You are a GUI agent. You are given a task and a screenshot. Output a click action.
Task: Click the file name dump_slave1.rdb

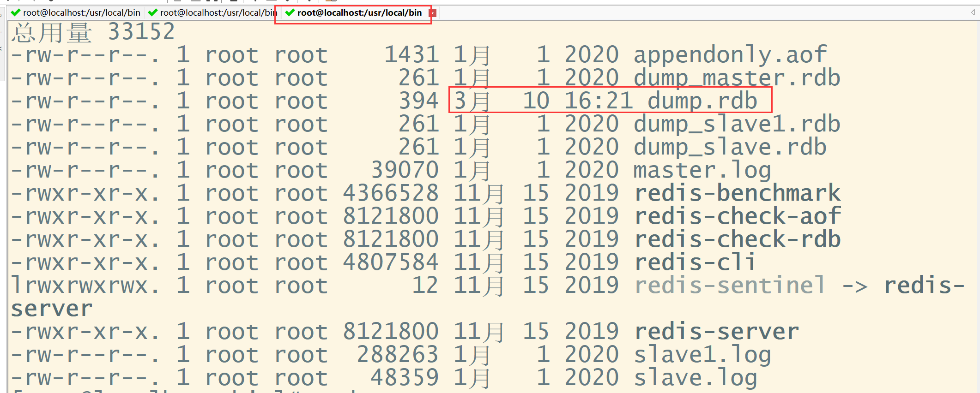click(x=737, y=125)
